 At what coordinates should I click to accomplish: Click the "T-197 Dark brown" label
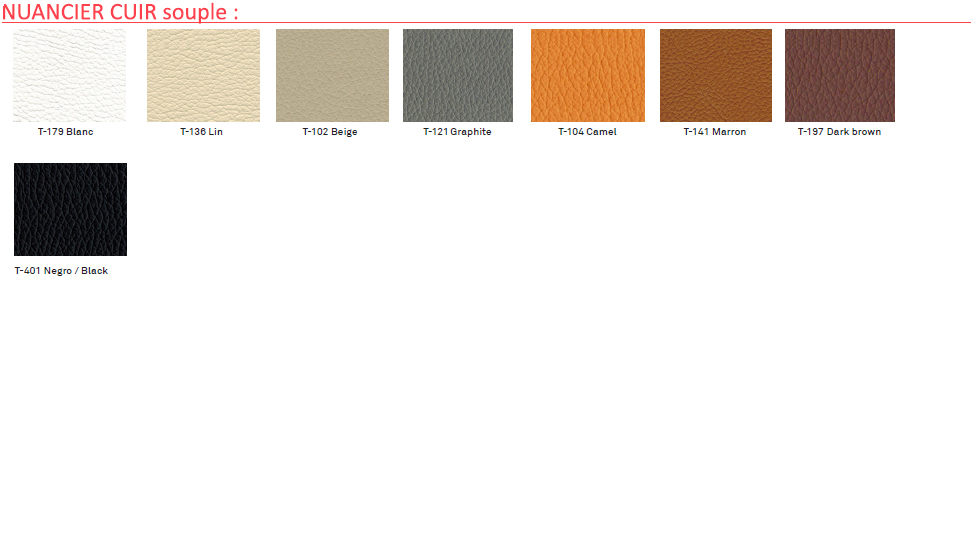(839, 132)
